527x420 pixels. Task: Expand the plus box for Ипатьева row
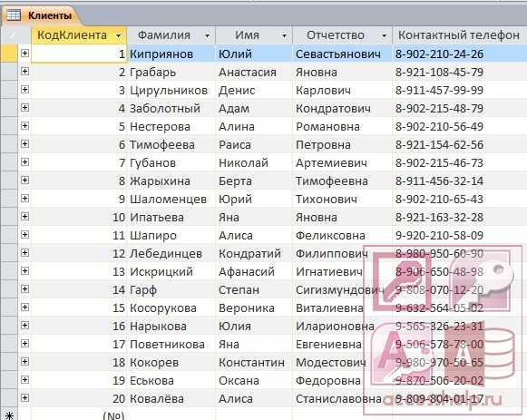(24, 217)
